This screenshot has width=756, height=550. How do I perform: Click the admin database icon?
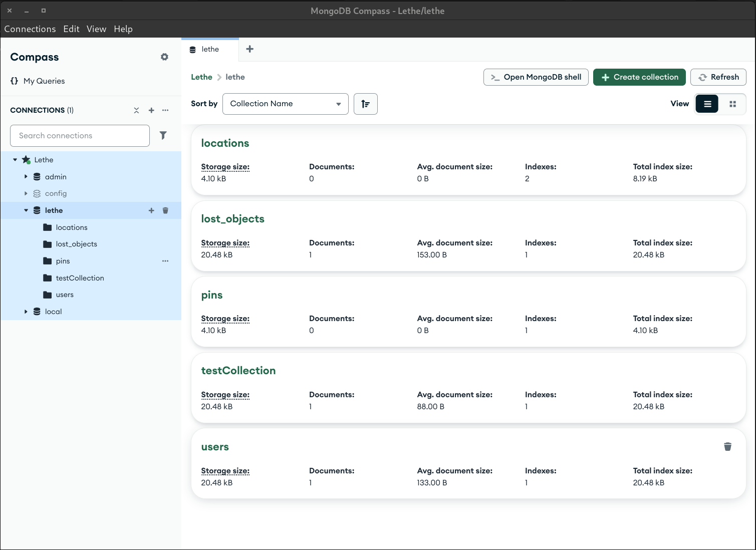tap(37, 177)
